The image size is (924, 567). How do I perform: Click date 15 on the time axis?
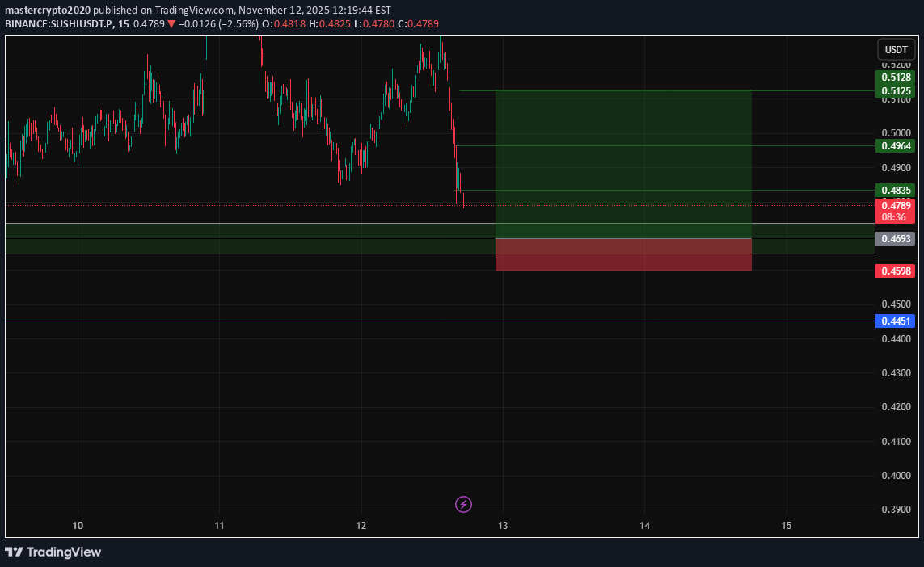coord(787,526)
